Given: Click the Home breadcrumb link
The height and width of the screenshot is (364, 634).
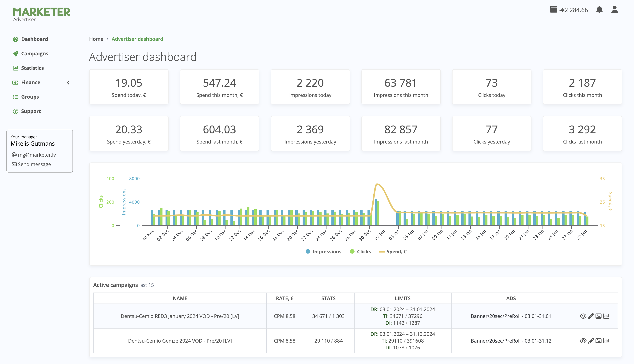Looking at the screenshot, I should point(96,39).
